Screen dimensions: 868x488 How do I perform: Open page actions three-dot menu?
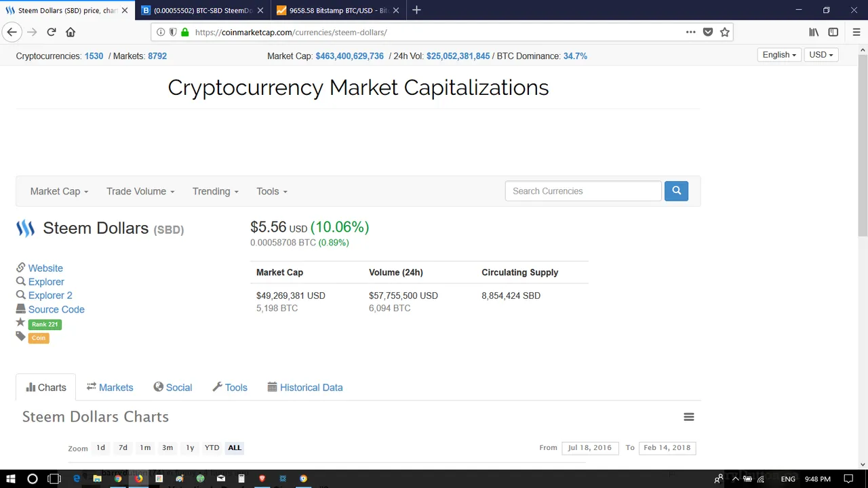pos(690,32)
